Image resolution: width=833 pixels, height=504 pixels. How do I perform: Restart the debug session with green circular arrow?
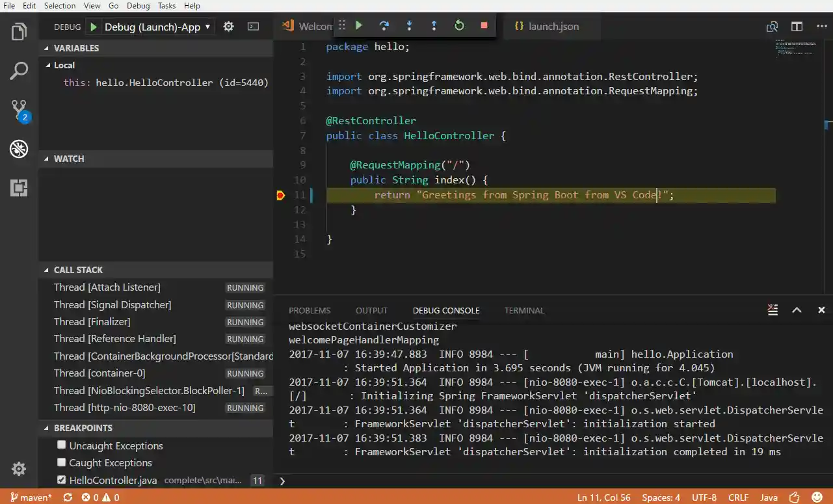pos(459,25)
